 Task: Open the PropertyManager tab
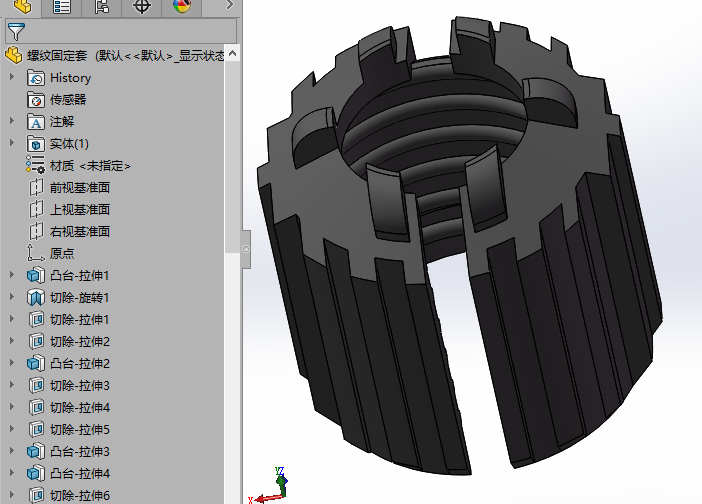tap(61, 6)
